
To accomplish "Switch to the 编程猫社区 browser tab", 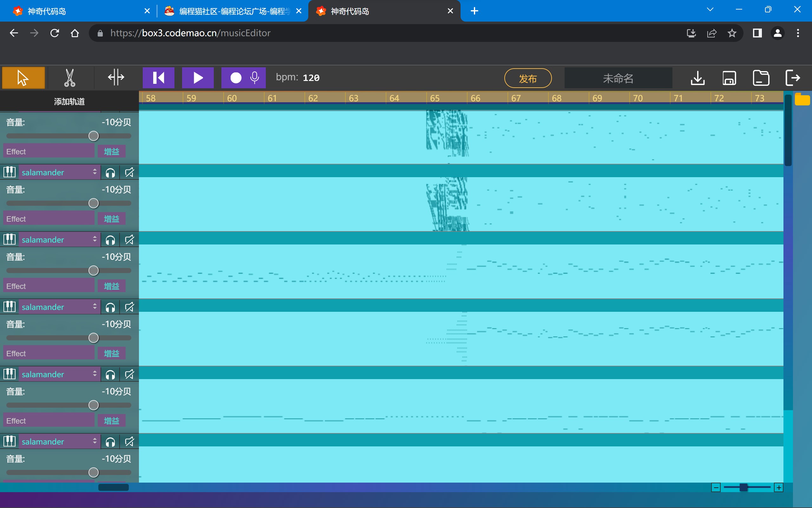I will click(x=232, y=11).
